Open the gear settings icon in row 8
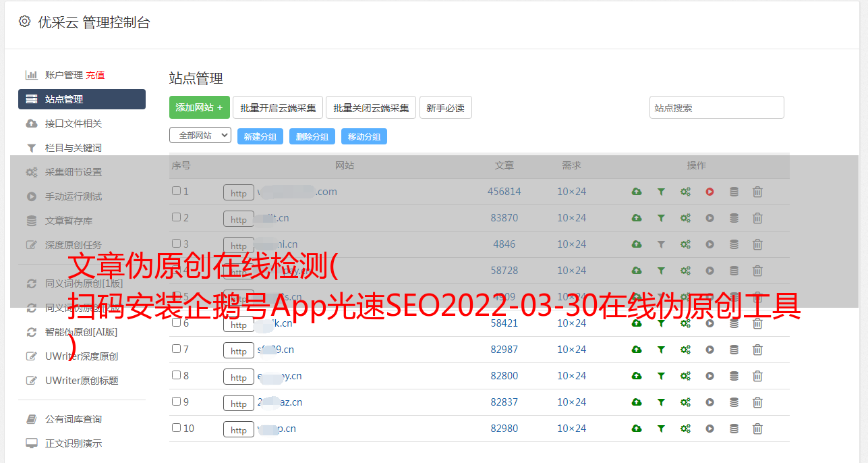 (x=685, y=376)
